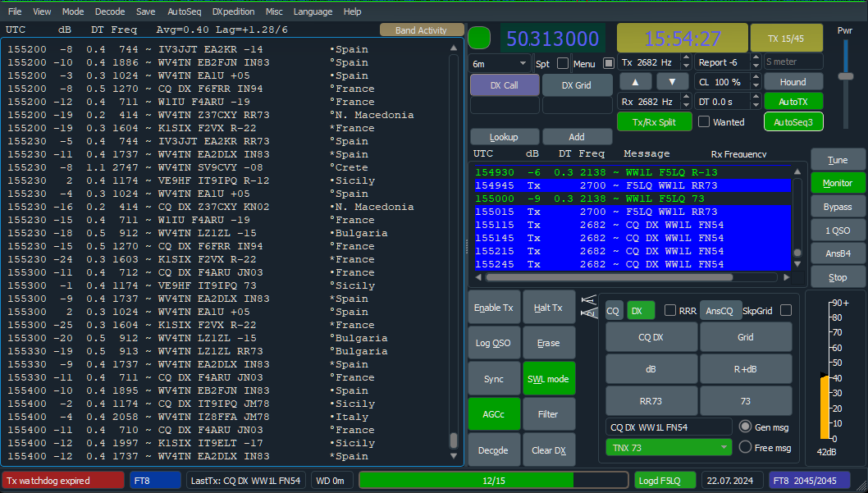Image resolution: width=868 pixels, height=493 pixels.
Task: Increase DT 0.0 s with up arrow
Action: point(756,98)
